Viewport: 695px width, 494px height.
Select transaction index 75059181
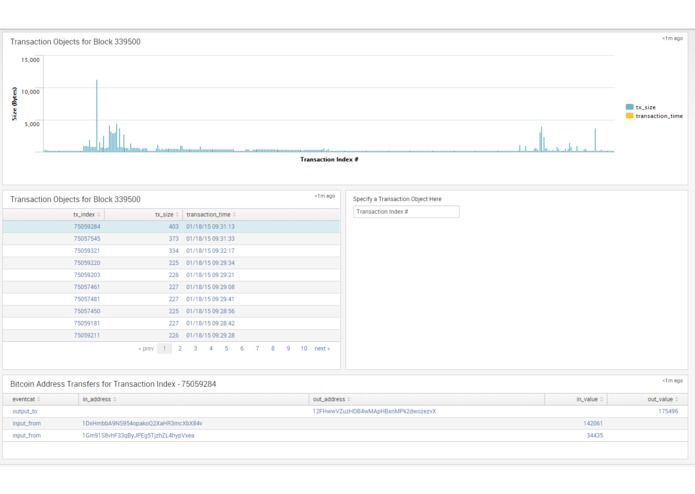[87, 323]
